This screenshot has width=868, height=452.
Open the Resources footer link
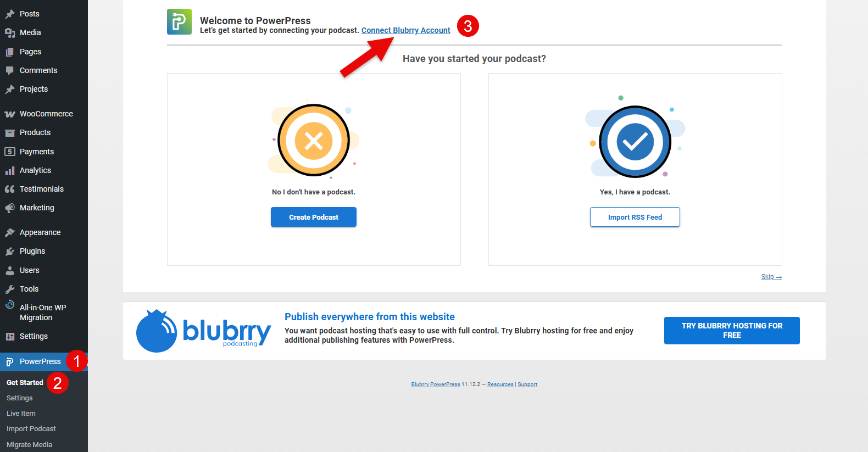(500, 384)
